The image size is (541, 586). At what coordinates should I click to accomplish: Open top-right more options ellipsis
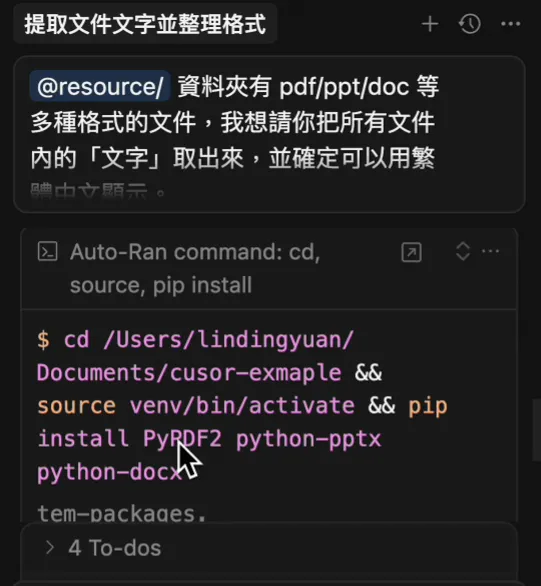click(510, 24)
